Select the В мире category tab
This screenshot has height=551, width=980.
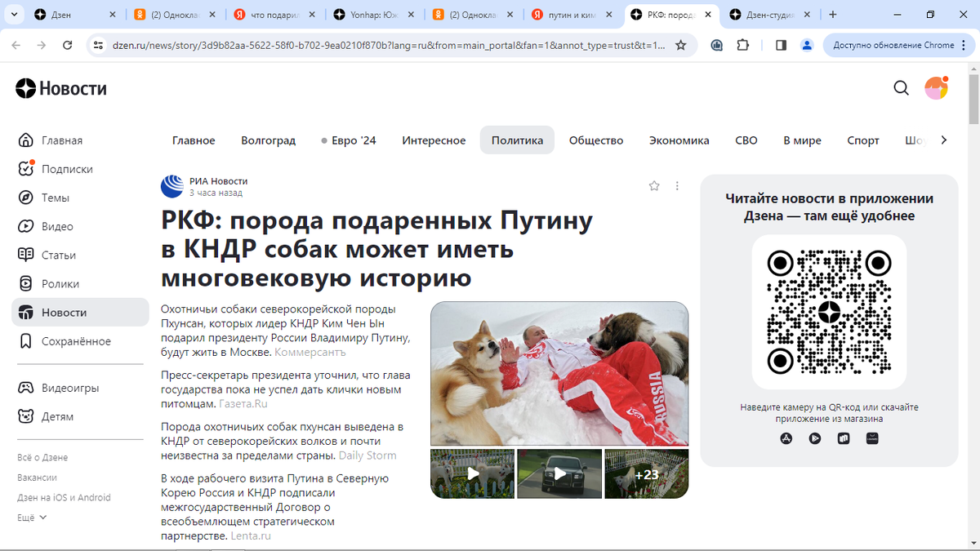(x=802, y=140)
